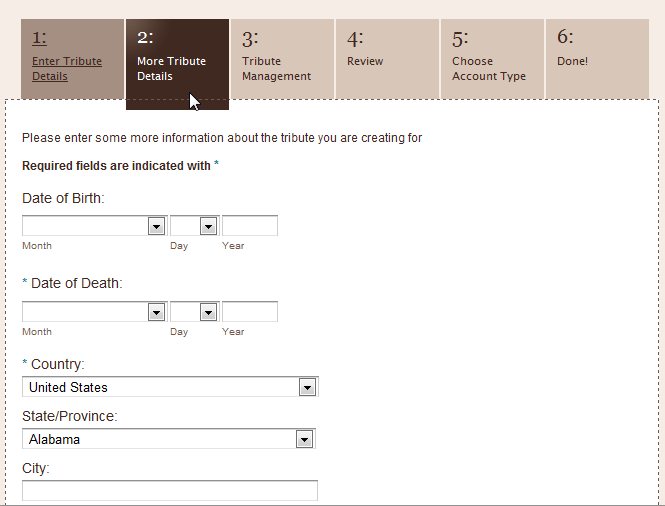
Task: Select step 6 Done! tab
Action: pos(597,59)
